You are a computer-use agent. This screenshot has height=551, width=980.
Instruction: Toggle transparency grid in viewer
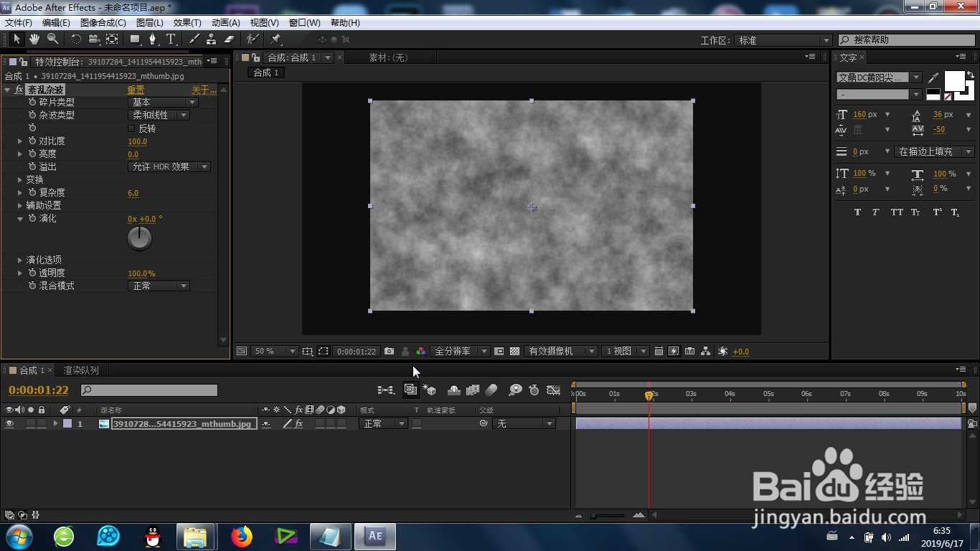point(514,351)
